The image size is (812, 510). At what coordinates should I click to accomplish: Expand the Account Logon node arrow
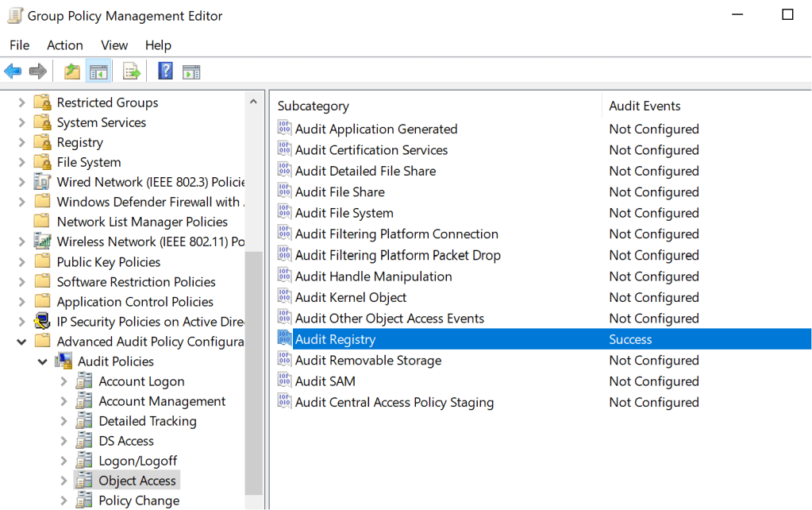(x=64, y=381)
